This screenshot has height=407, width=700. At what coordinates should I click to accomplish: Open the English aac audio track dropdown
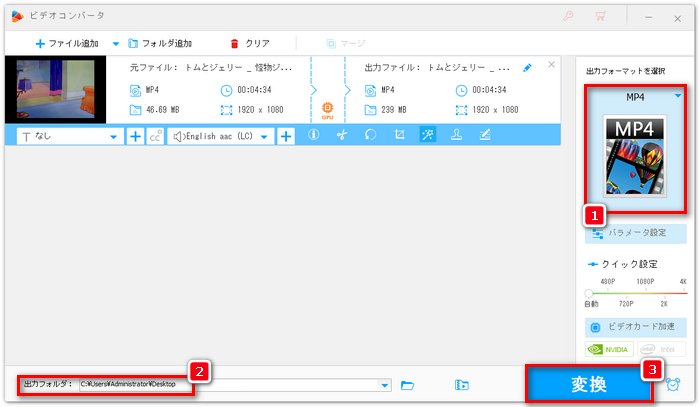point(265,136)
